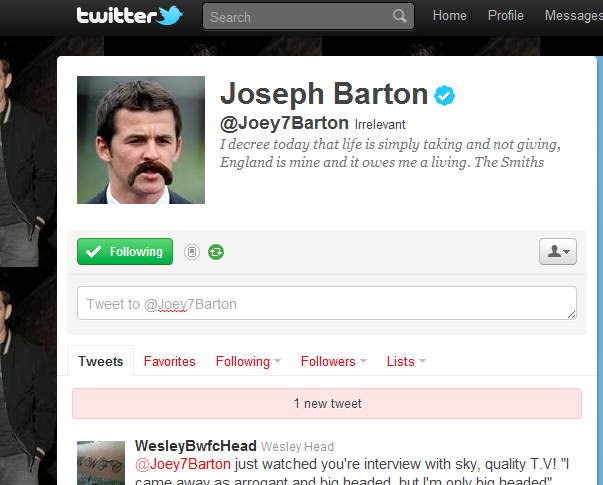Switch to the Favorites tab
Viewport: 603px width, 485px height.
tap(169, 361)
